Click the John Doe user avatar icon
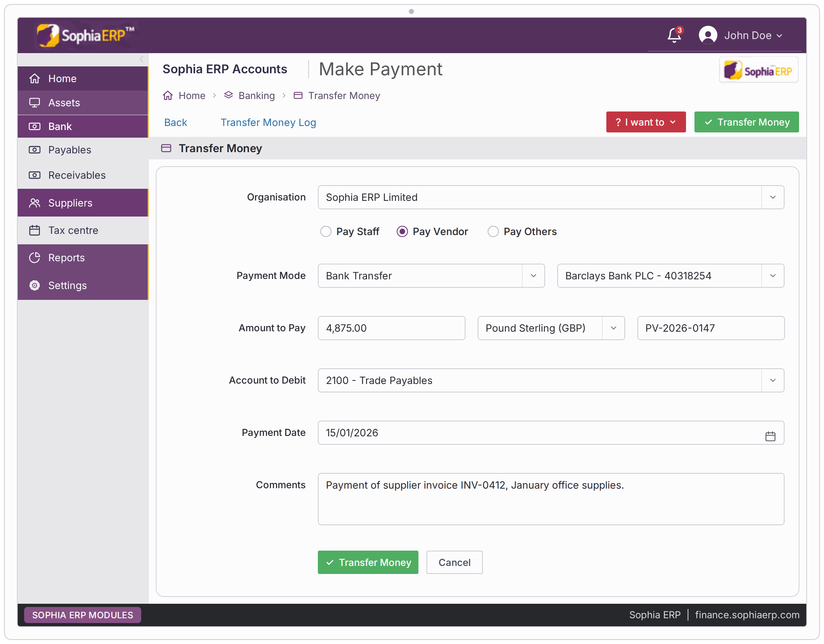Screen dimensions: 824x644 [708, 35]
